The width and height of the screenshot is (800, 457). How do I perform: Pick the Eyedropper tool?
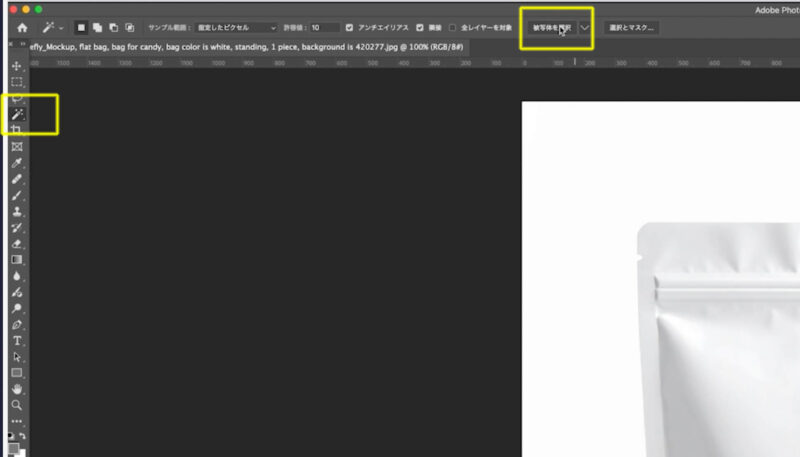(17, 163)
